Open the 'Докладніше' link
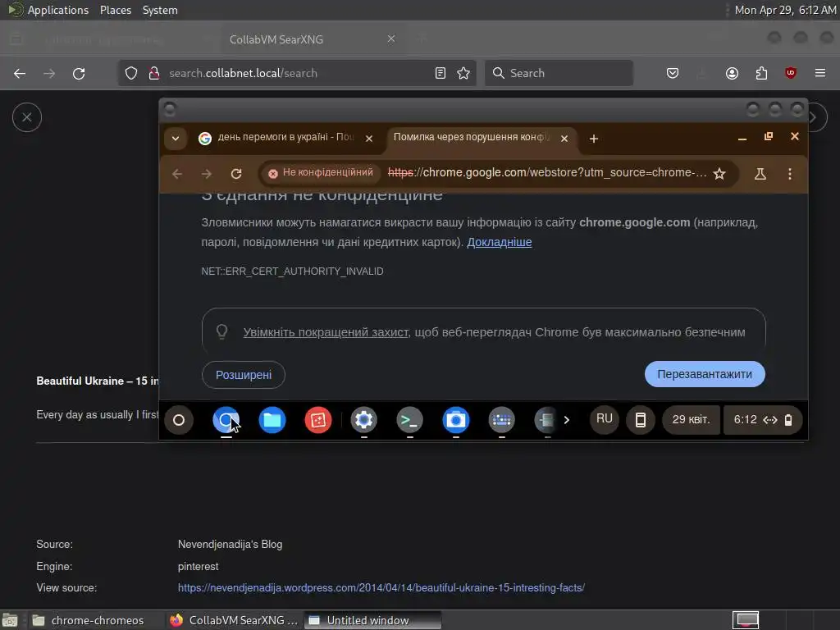 pos(500,242)
